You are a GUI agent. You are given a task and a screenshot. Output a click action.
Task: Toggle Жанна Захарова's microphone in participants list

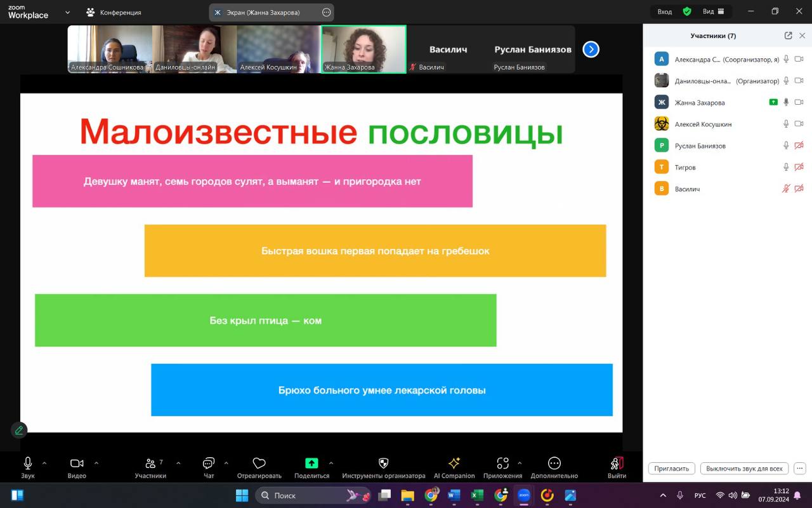786,102
